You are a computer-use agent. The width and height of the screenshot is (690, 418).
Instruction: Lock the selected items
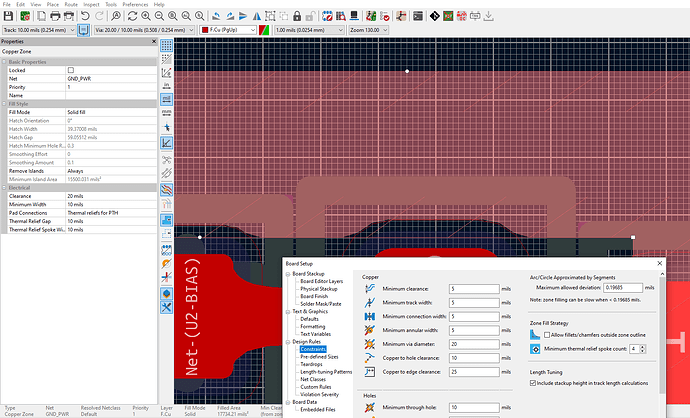coord(297,16)
